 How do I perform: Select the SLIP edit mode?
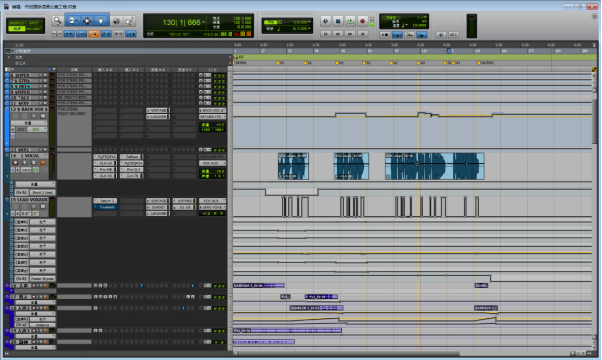(x=17, y=29)
